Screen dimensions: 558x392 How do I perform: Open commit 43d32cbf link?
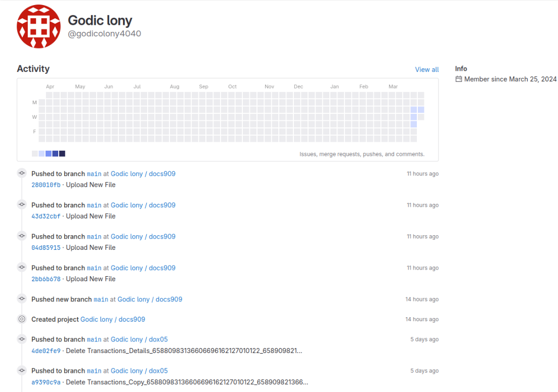(x=46, y=216)
